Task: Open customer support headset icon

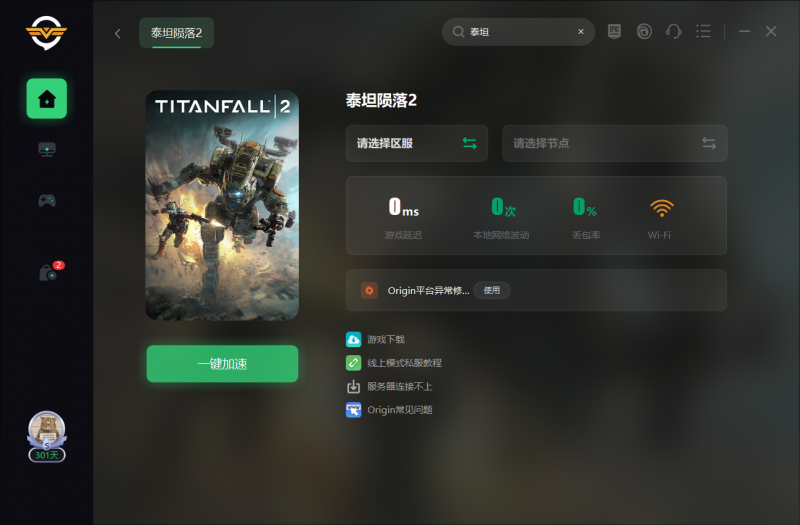Action: pyautogui.click(x=673, y=32)
